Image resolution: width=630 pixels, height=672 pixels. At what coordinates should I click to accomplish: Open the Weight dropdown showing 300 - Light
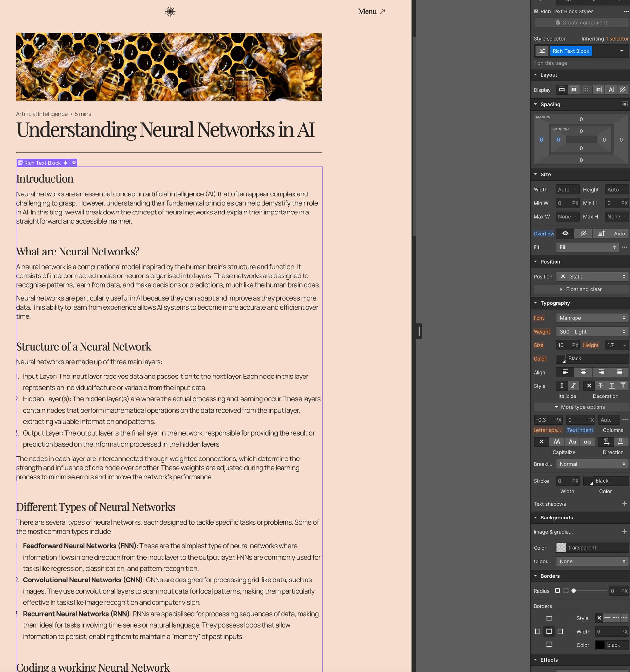point(592,332)
